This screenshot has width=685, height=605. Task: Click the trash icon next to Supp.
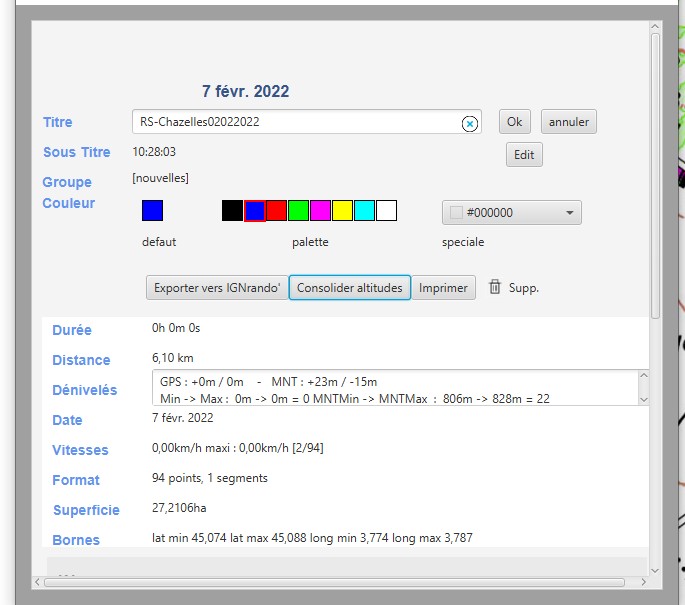pyautogui.click(x=495, y=287)
